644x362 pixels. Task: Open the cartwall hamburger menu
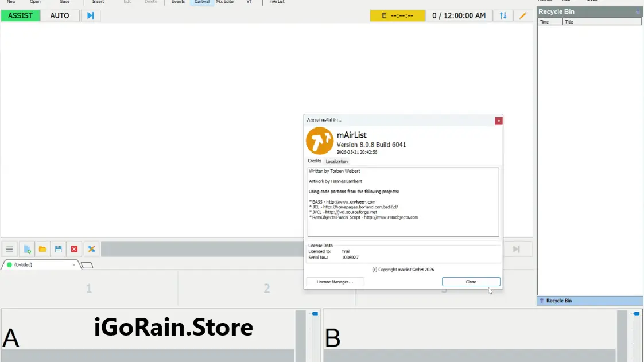(x=9, y=249)
